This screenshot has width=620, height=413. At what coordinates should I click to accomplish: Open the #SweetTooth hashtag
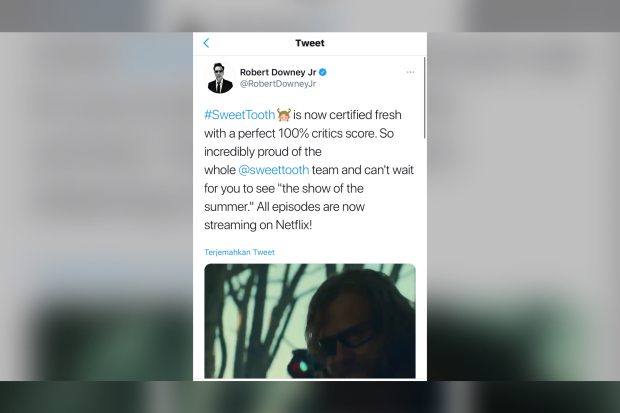pos(239,115)
